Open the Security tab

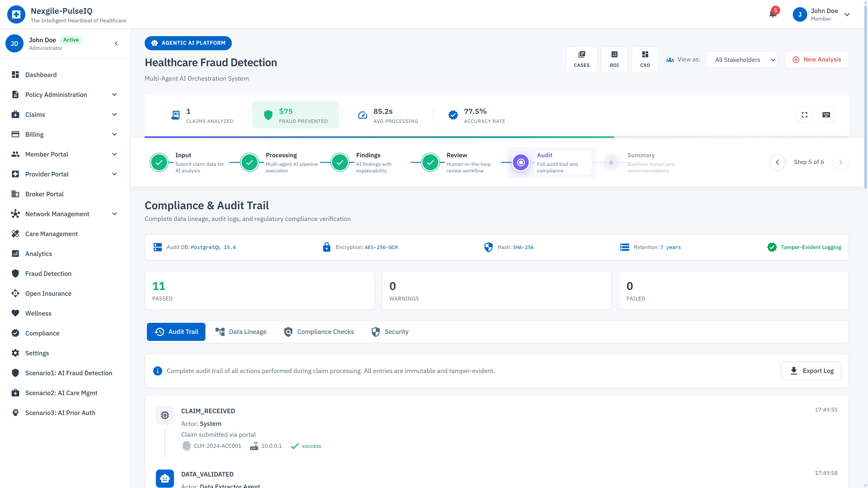tap(389, 331)
